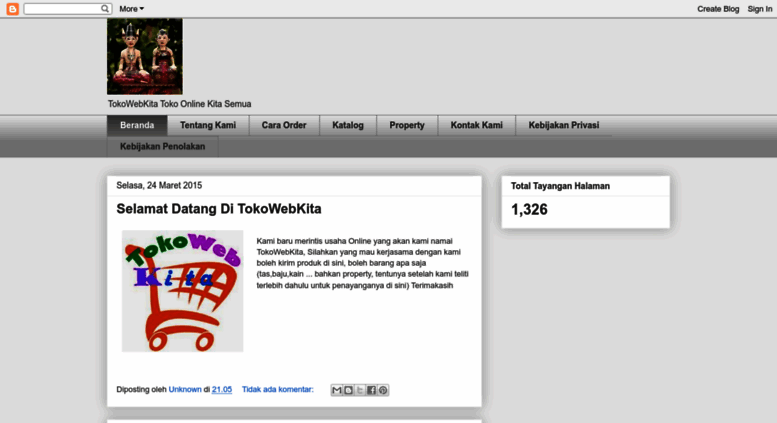Share post to Facebook icon
The image size is (777, 423).
coord(371,390)
